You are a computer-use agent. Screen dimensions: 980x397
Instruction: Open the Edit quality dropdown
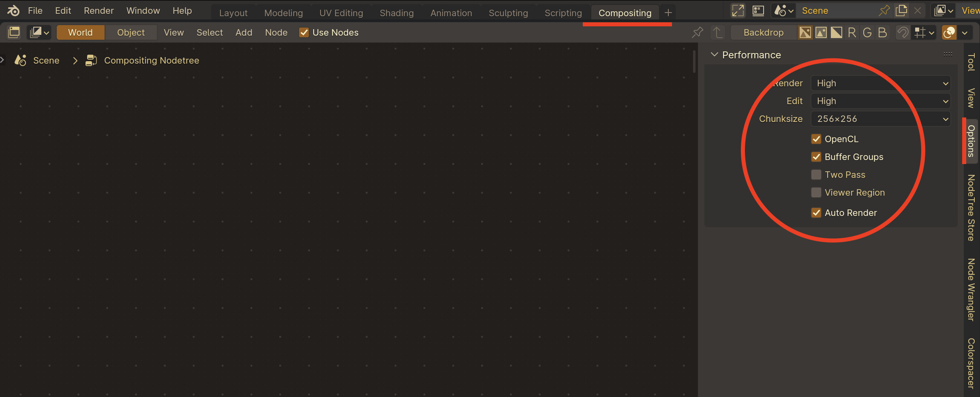click(881, 101)
